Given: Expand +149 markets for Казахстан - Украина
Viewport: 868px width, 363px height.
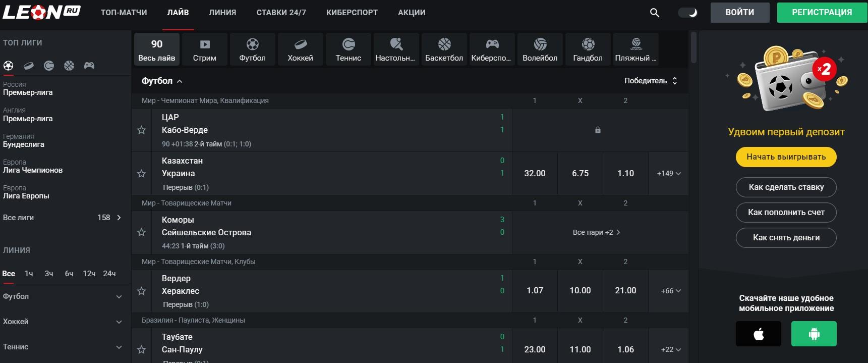Looking at the screenshot, I should [x=669, y=174].
